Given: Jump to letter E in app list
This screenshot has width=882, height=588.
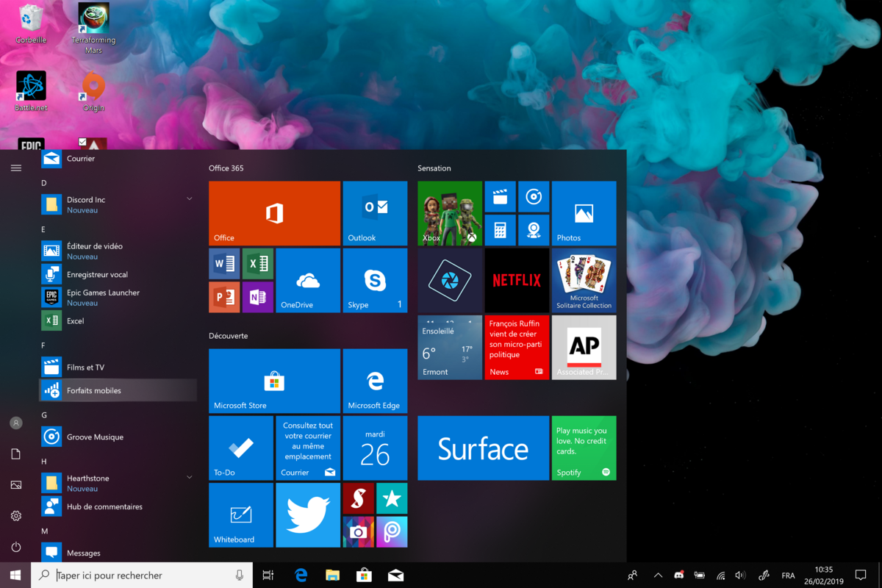Looking at the screenshot, I should click(x=43, y=229).
